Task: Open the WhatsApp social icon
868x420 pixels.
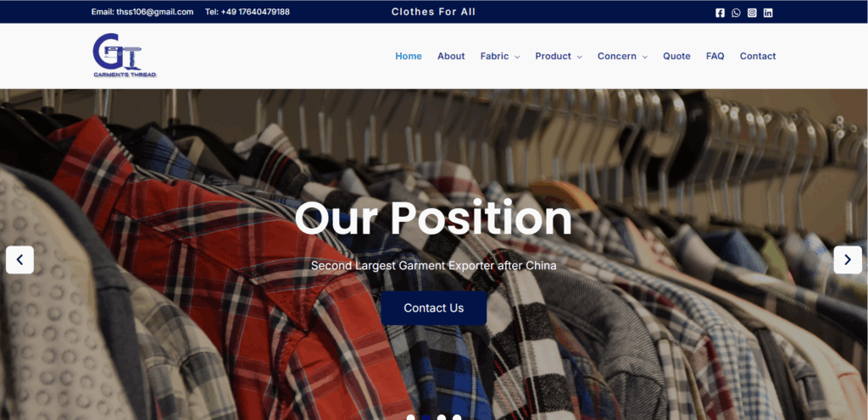Action: [736, 13]
